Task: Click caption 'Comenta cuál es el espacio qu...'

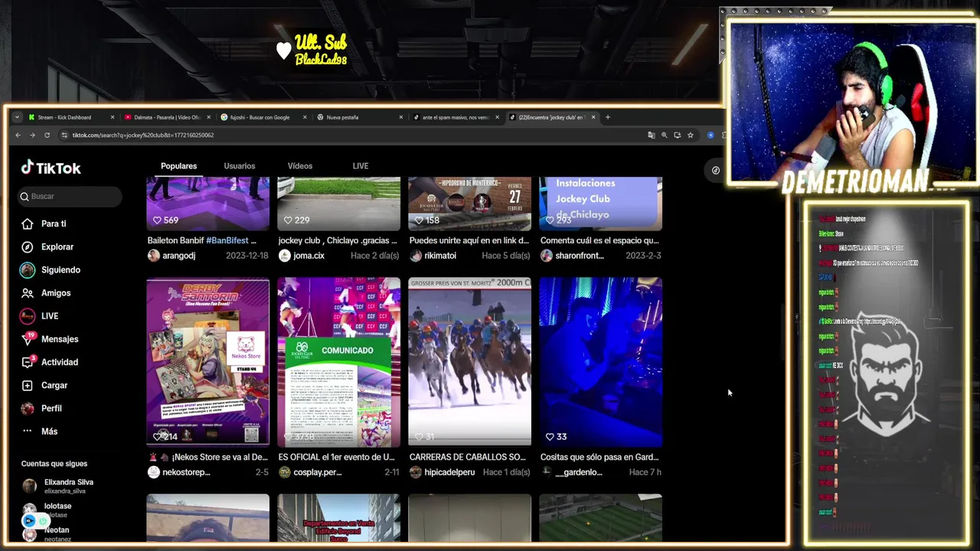Action: click(599, 240)
